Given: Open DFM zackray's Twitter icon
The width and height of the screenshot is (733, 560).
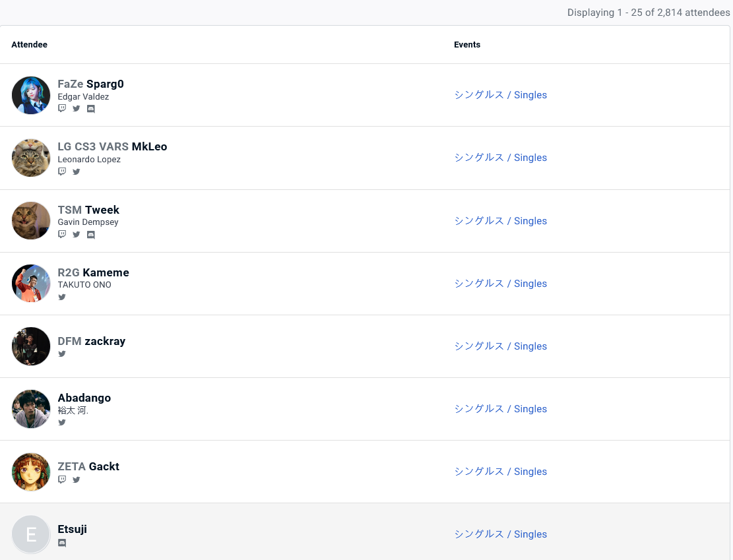Looking at the screenshot, I should (62, 354).
